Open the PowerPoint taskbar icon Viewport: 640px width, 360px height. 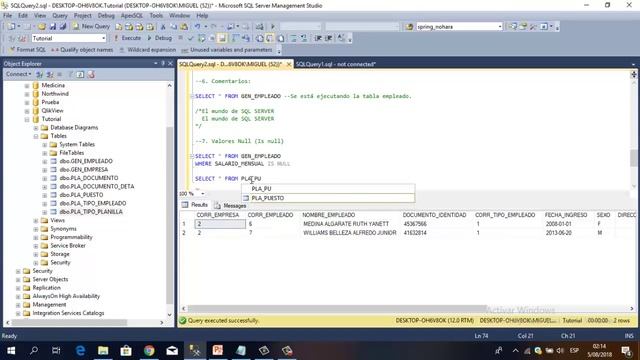pyautogui.click(x=218, y=351)
